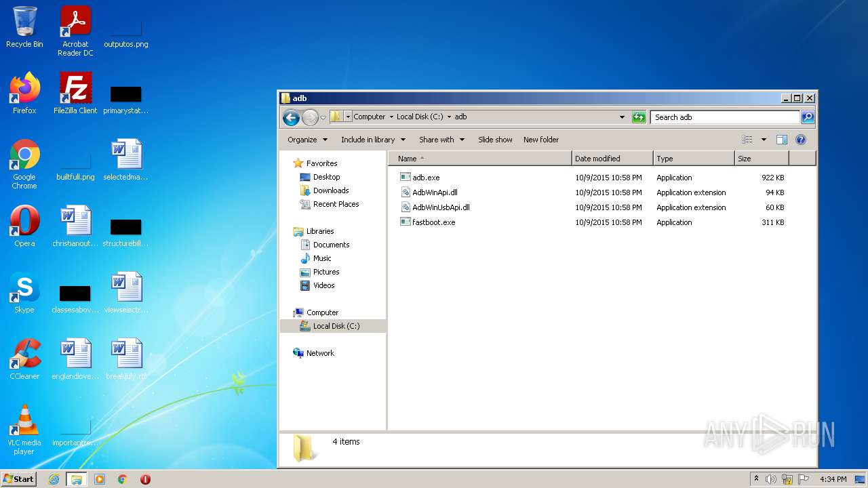Screen dimensions: 868x488
Task: Refresh the adb folder view
Action: [x=638, y=117]
